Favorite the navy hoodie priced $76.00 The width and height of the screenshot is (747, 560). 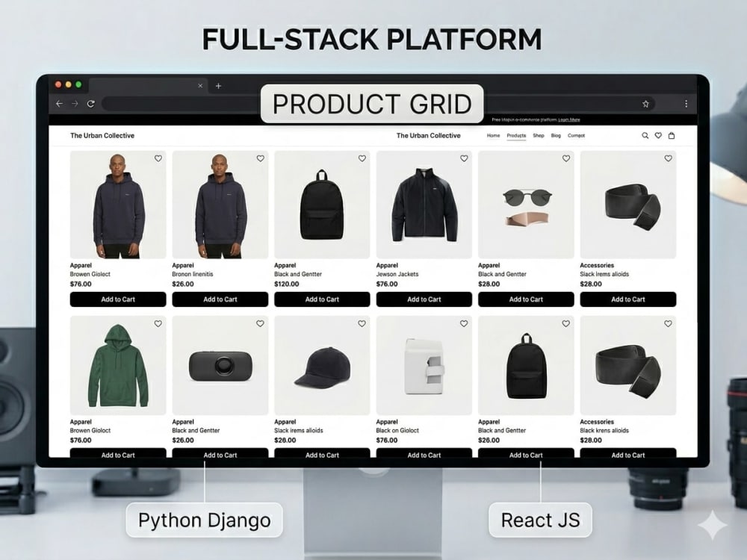[x=158, y=158]
